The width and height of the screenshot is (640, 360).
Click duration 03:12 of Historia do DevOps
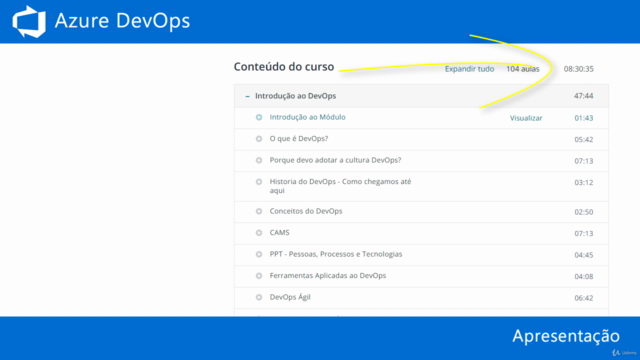[584, 182]
